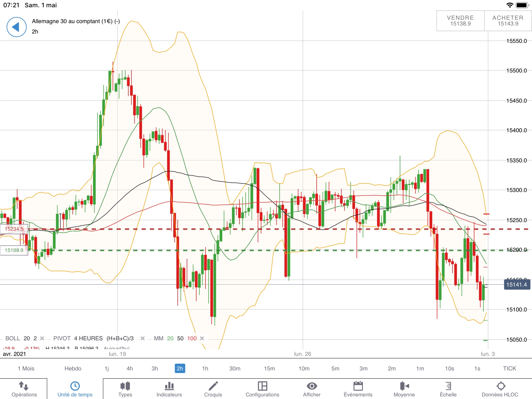
Task: Tap the Moyenne icon
Action: (x=404, y=386)
